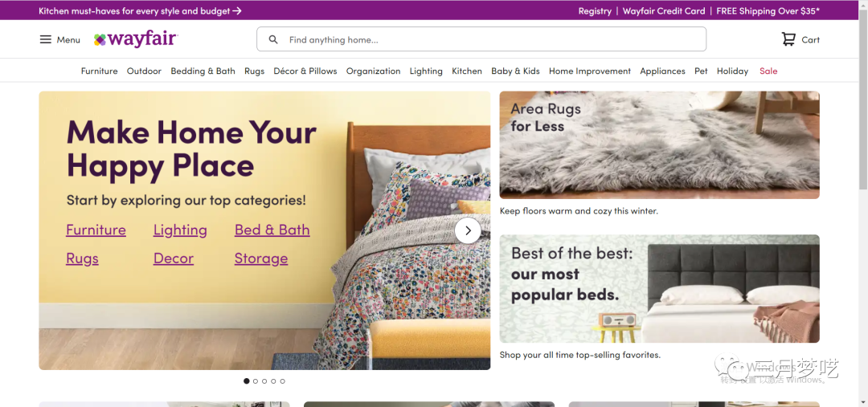
Task: Click the Menu text label
Action: click(x=68, y=40)
